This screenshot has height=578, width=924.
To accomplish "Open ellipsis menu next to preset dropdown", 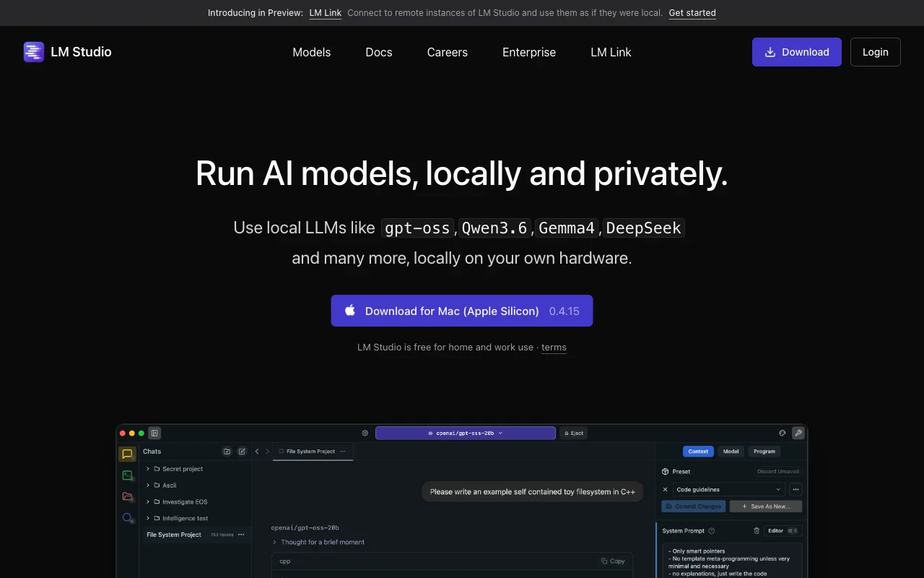I will pyautogui.click(x=796, y=489).
